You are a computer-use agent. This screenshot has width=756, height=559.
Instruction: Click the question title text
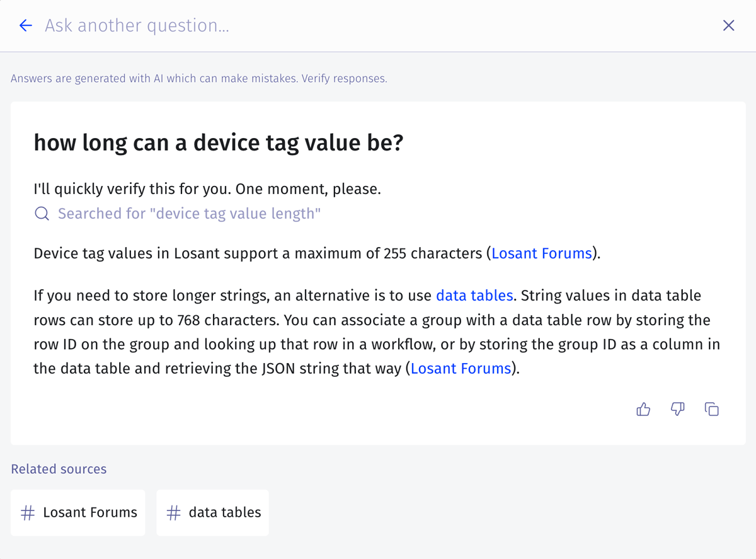pyautogui.click(x=219, y=142)
